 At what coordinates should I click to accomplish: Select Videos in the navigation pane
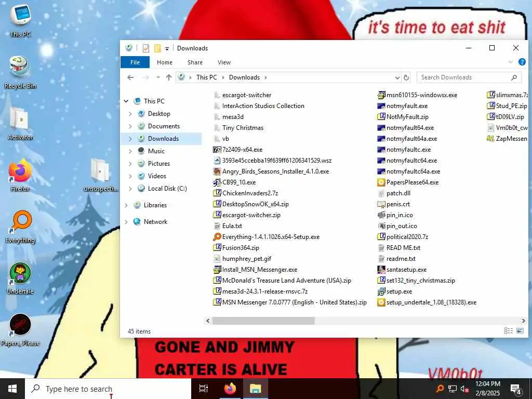pyautogui.click(x=157, y=176)
